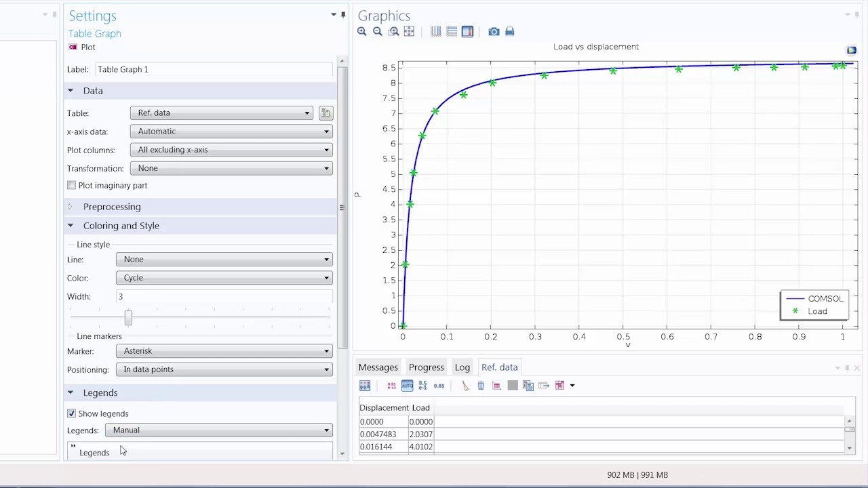Toggle y-axis log scale icon
This screenshot has width=868, height=488.
click(x=452, y=32)
